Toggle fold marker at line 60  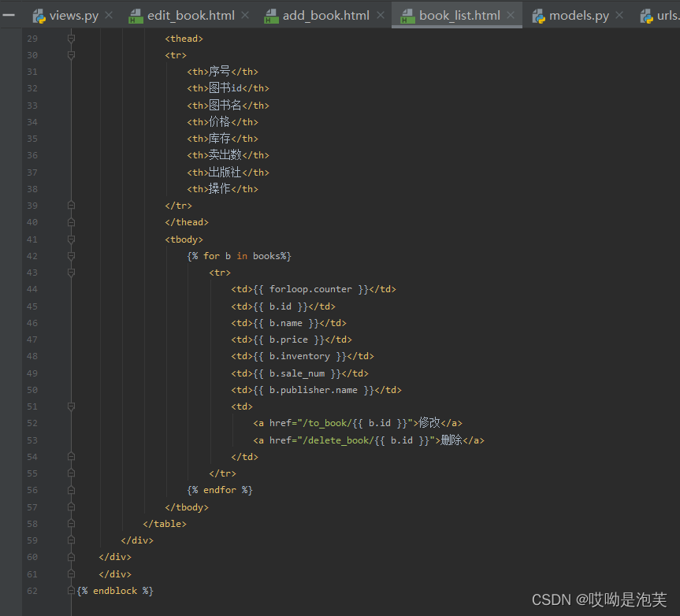point(71,557)
